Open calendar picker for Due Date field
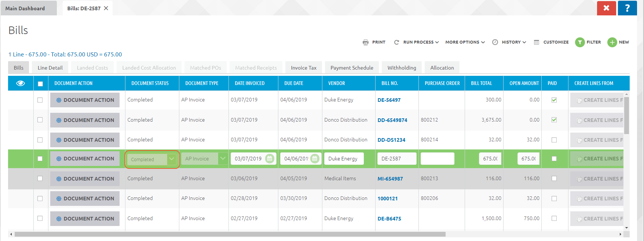The height and width of the screenshot is (241, 644). 315,159
